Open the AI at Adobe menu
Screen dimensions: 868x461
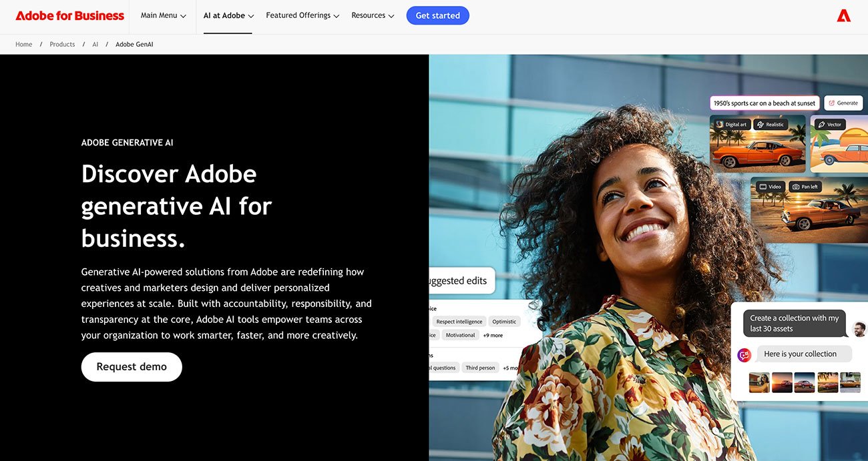(x=228, y=15)
